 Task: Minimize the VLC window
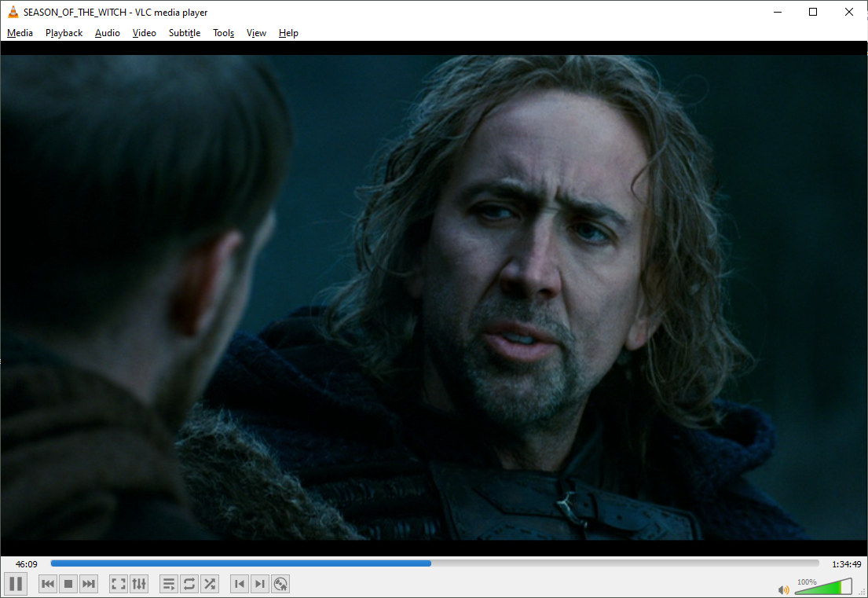click(778, 12)
